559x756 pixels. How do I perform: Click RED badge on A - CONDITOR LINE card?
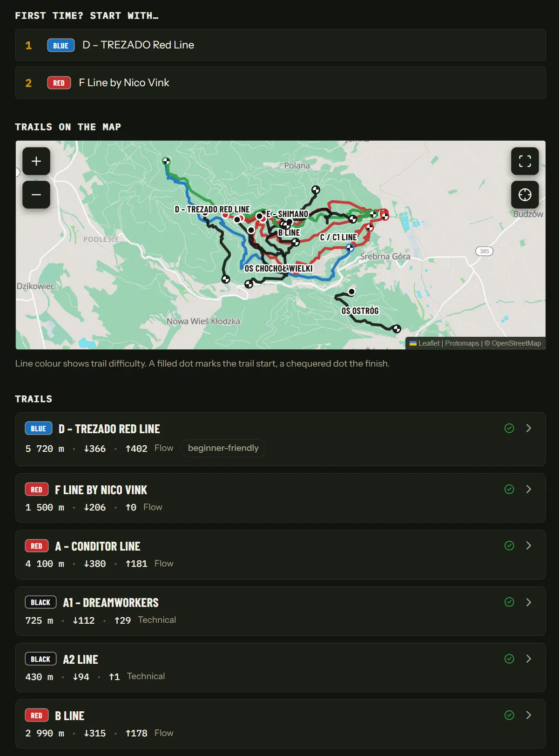pos(36,546)
